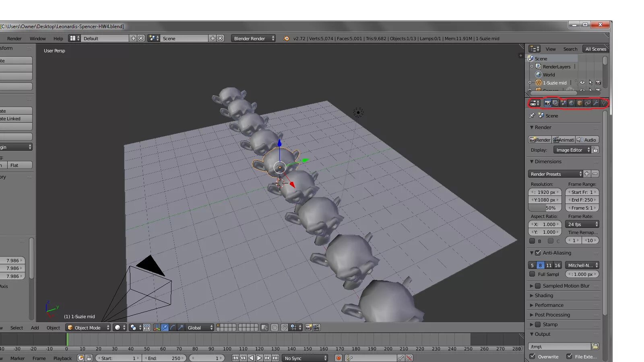The height and width of the screenshot is (362, 644).
Task: Set anti-aliasing samples to 16
Action: pyautogui.click(x=557, y=265)
